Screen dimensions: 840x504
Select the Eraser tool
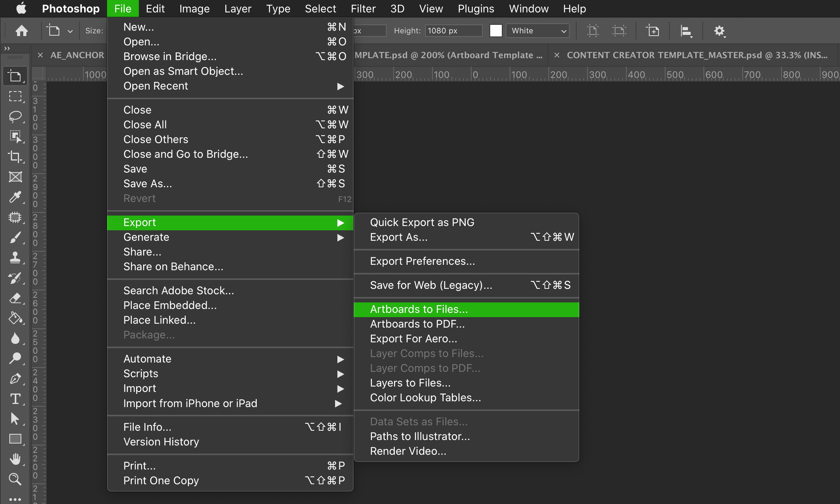(15, 298)
